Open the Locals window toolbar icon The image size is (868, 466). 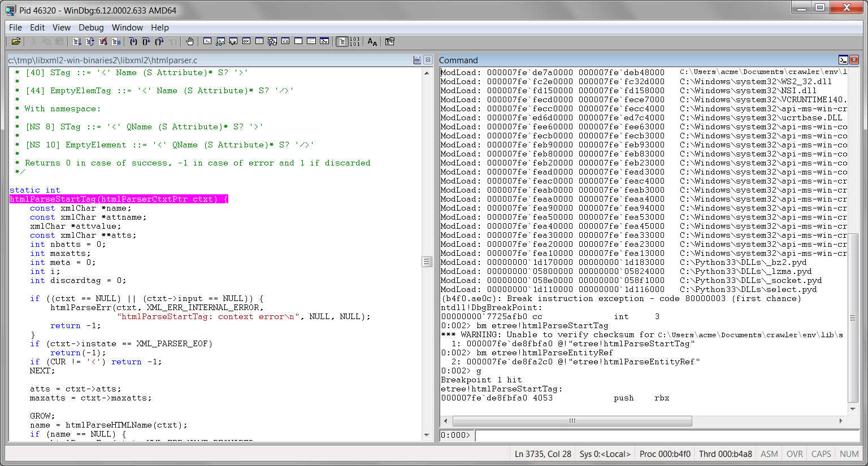pyautogui.click(x=233, y=41)
